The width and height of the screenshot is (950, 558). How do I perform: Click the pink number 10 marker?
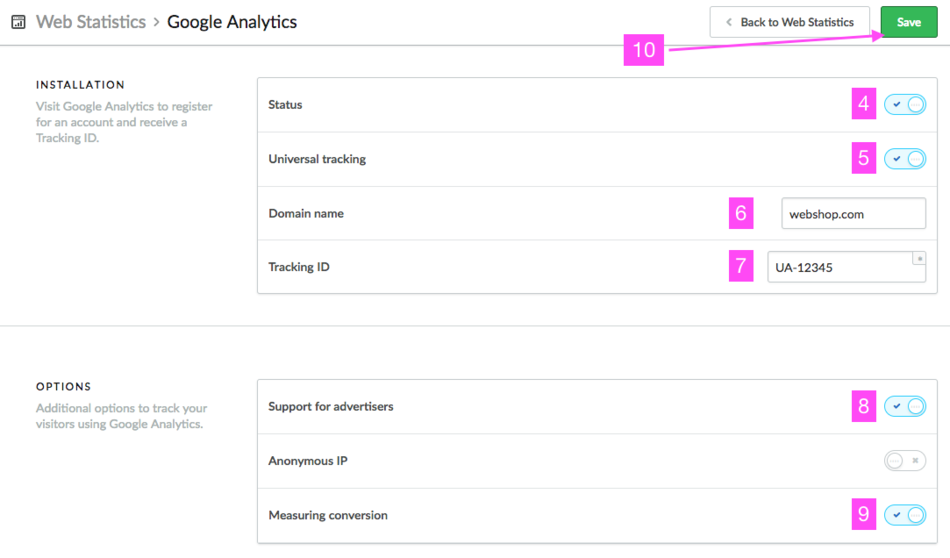click(x=644, y=50)
